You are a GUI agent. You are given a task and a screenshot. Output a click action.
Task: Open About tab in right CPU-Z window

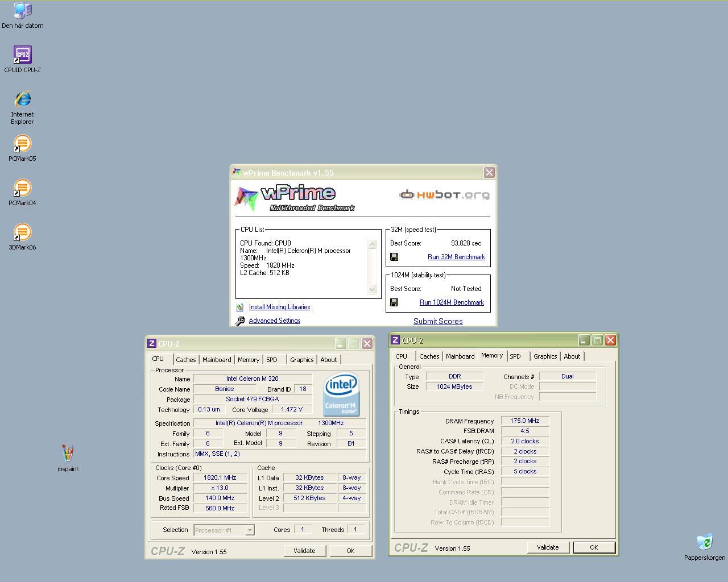pyautogui.click(x=572, y=356)
